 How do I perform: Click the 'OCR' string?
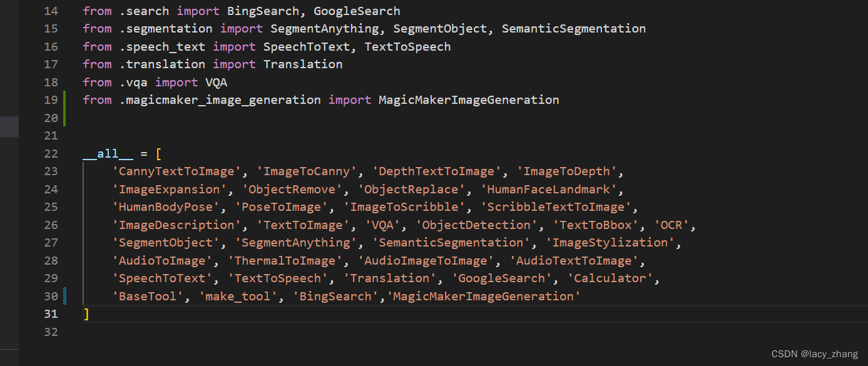672,225
